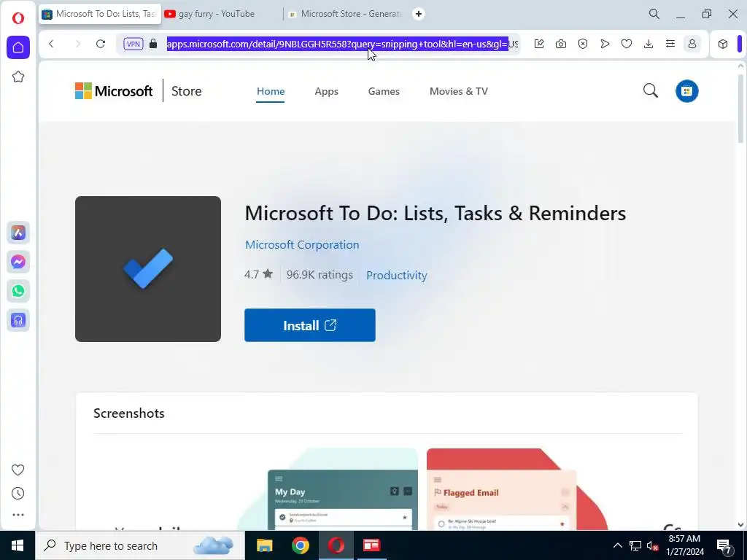The height and width of the screenshot is (560, 747).
Task: Open the red news app in taskbar
Action: [x=371, y=545]
